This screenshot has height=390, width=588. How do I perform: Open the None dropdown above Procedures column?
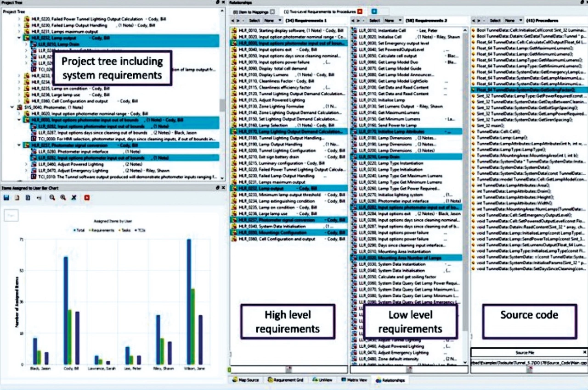pos(514,21)
